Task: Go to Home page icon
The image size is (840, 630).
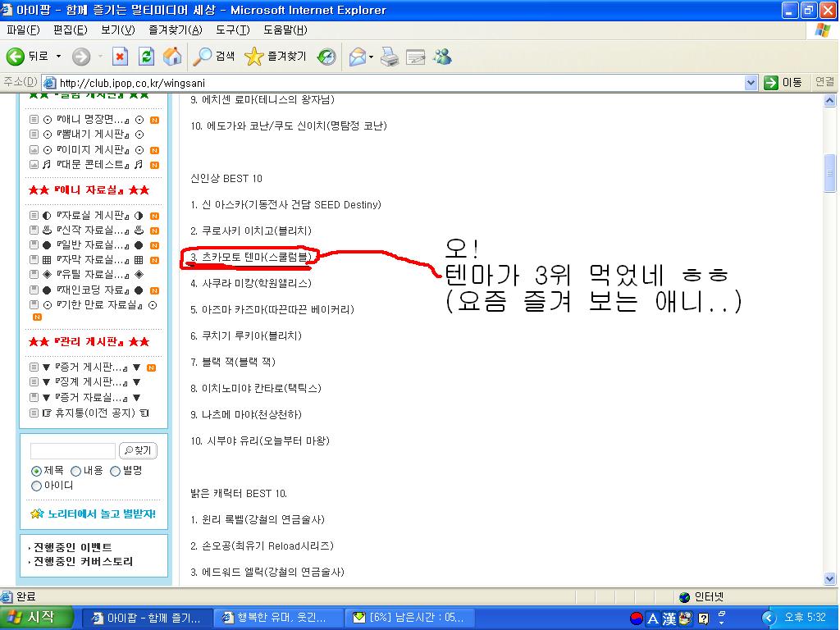Action: point(172,57)
